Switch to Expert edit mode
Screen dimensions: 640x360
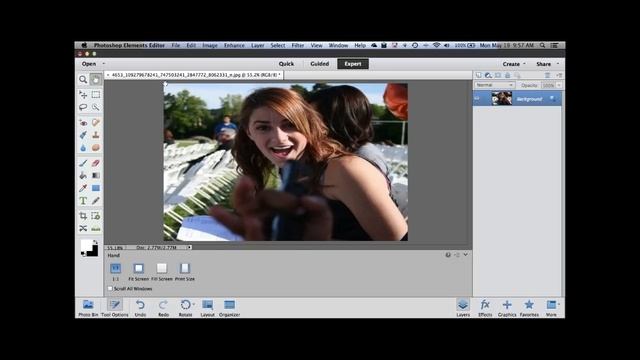coord(353,64)
